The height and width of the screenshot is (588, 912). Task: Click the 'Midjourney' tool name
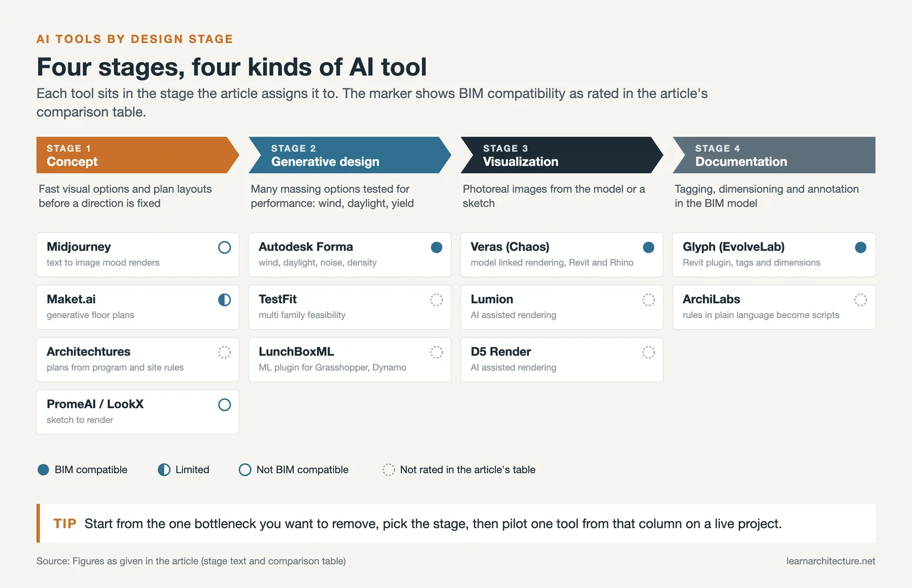[79, 247]
